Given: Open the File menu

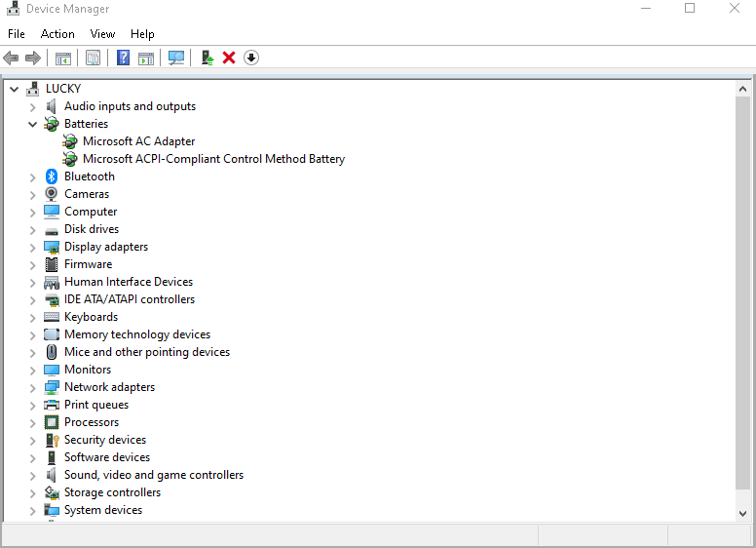Looking at the screenshot, I should coord(17,33).
